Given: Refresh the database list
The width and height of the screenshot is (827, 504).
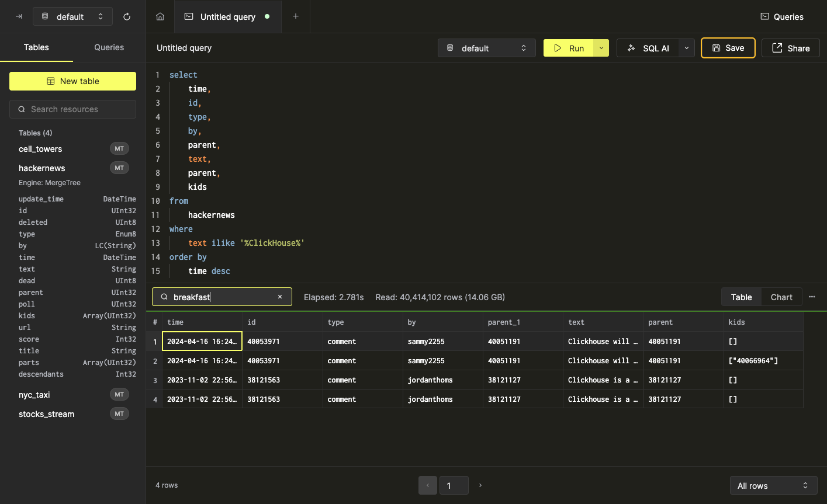Looking at the screenshot, I should pos(127,16).
